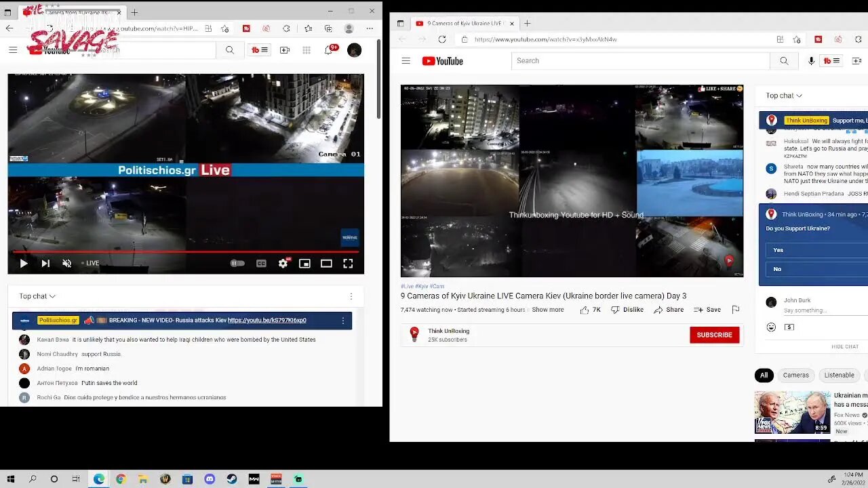The height and width of the screenshot is (488, 868).
Task: Expand Top chat dropdown in left window
Action: (37, 296)
